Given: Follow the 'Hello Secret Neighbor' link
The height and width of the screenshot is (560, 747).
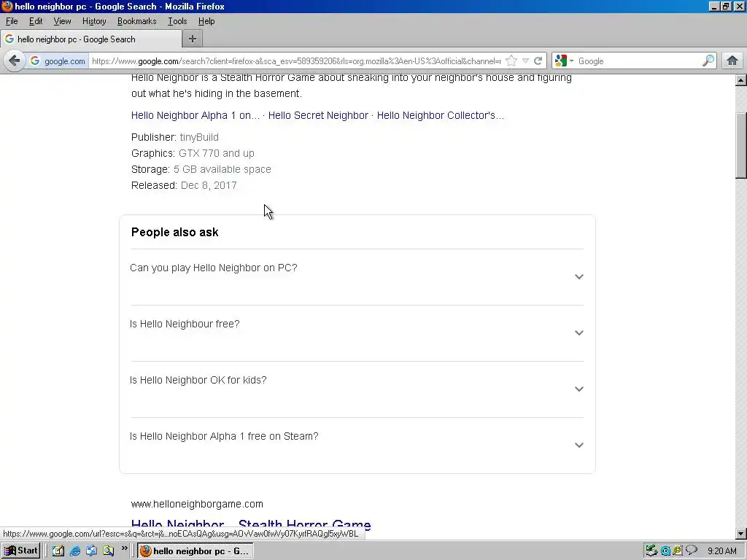Looking at the screenshot, I should coord(318,115).
